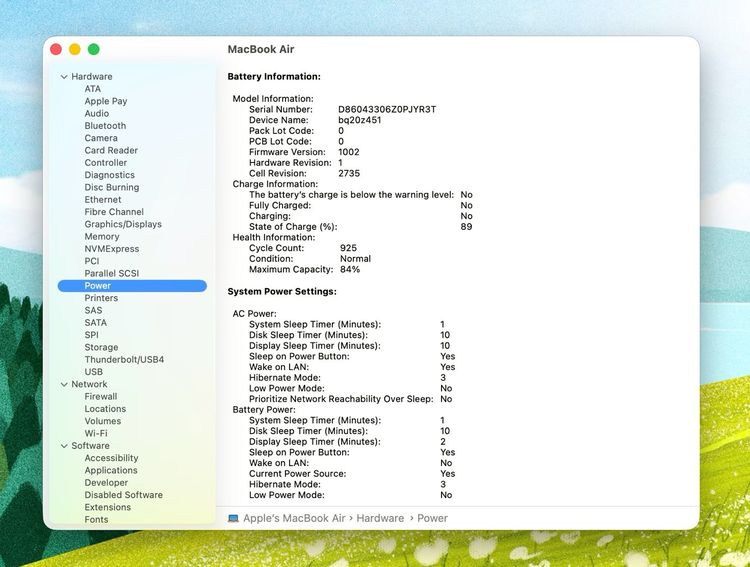The image size is (750, 567).
Task: Click the yellow minimize window button
Action: [x=75, y=49]
